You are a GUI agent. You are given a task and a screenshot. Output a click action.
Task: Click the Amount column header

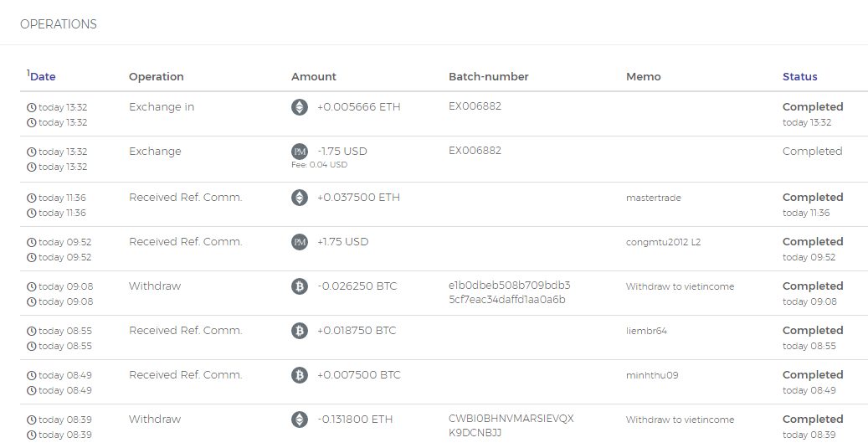pyautogui.click(x=314, y=76)
